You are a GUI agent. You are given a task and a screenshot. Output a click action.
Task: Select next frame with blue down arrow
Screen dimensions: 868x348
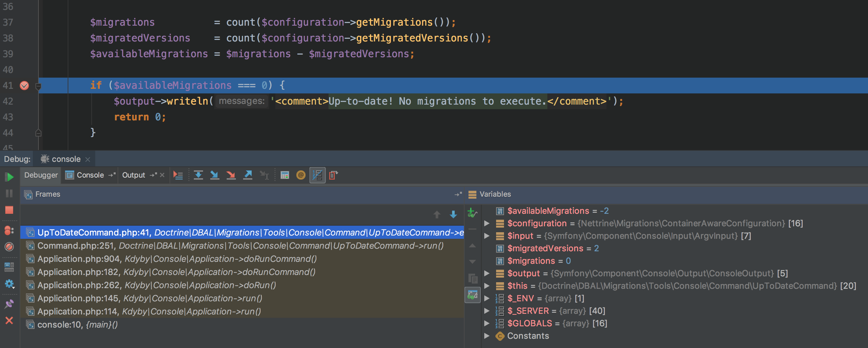pyautogui.click(x=453, y=214)
